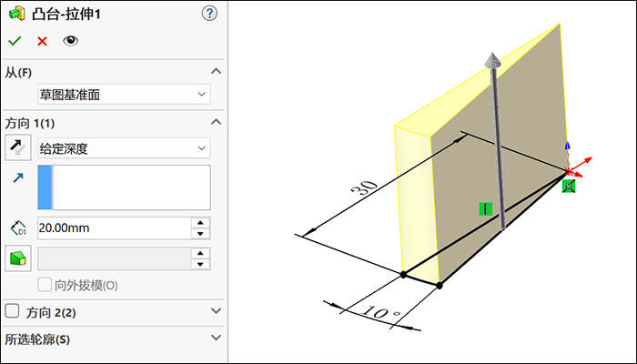Click the 30 dimension in viewport
Screen dimensions: 637x364
pyautogui.click(x=364, y=189)
